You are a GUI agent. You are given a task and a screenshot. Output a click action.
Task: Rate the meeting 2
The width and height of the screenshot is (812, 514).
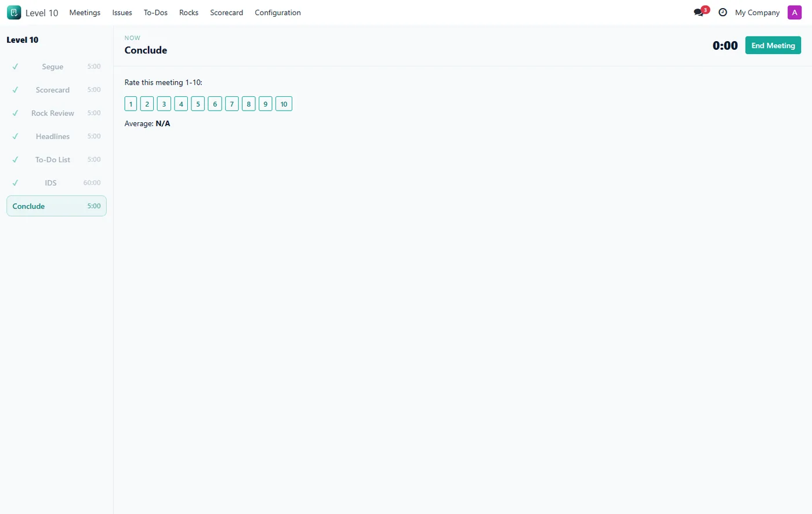(147, 104)
